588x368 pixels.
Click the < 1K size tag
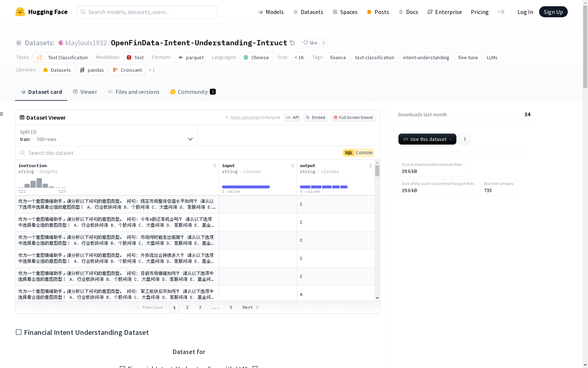tap(299, 57)
